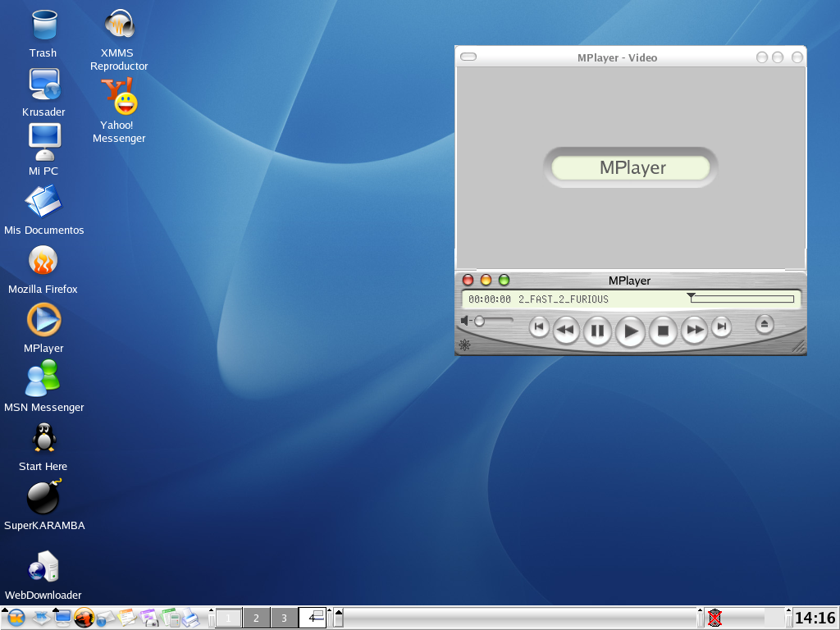
Task: Open the calculator spreadsheet icon in panel
Action: [171, 618]
